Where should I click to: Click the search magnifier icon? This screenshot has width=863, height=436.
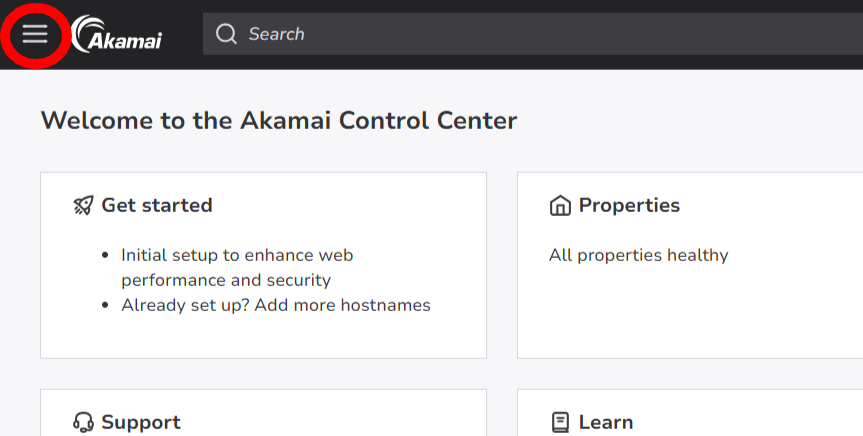pyautogui.click(x=227, y=34)
